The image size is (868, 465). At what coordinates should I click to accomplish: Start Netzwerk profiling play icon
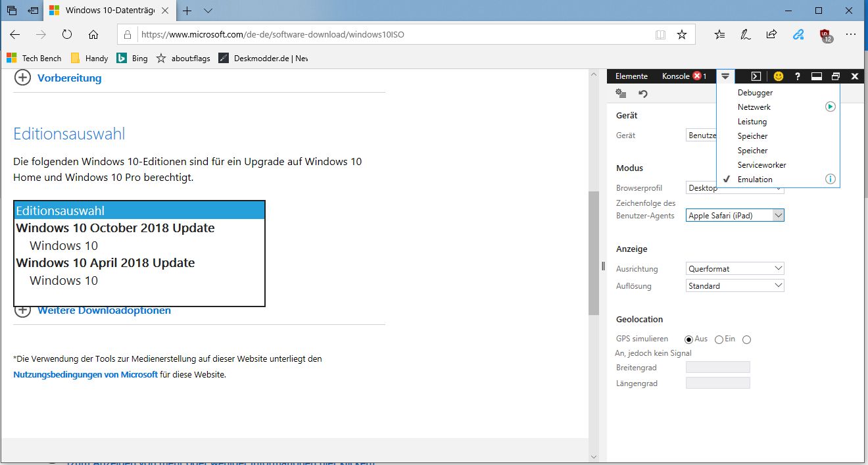tap(831, 107)
